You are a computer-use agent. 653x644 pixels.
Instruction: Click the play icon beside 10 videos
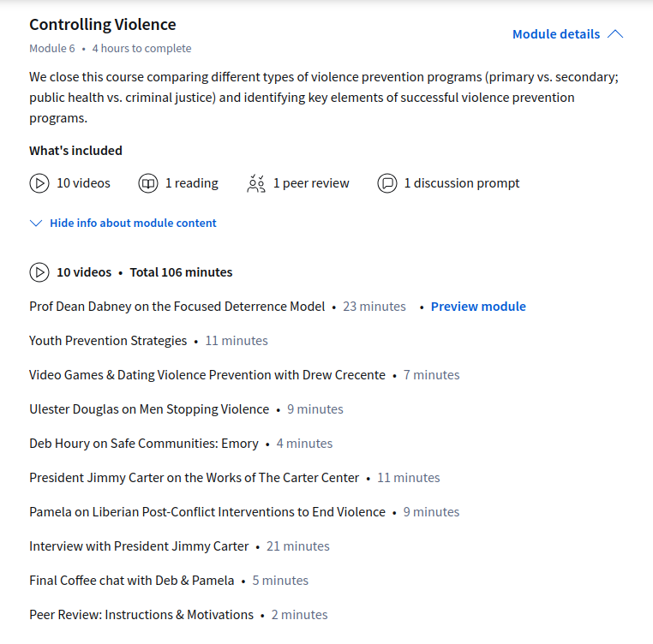pos(39,183)
